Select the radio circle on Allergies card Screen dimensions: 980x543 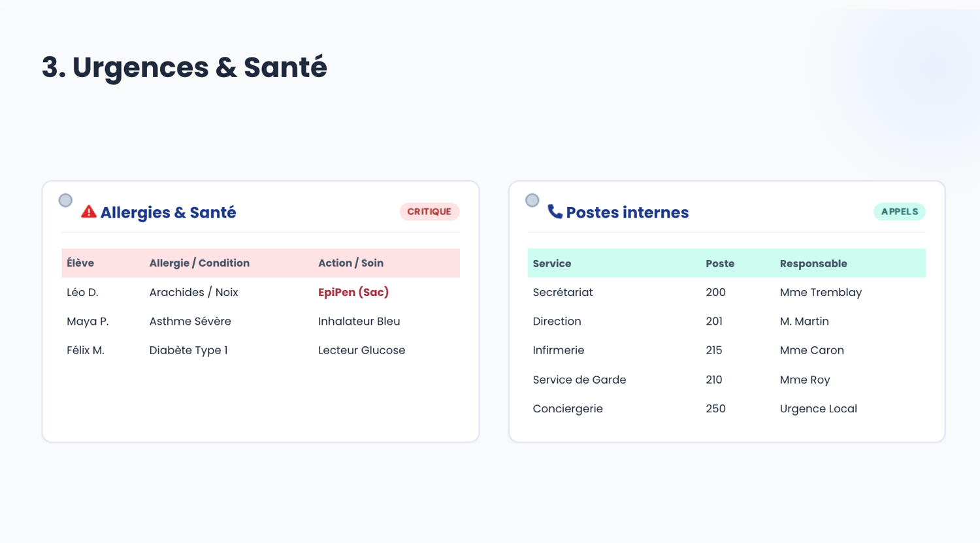[x=65, y=201]
